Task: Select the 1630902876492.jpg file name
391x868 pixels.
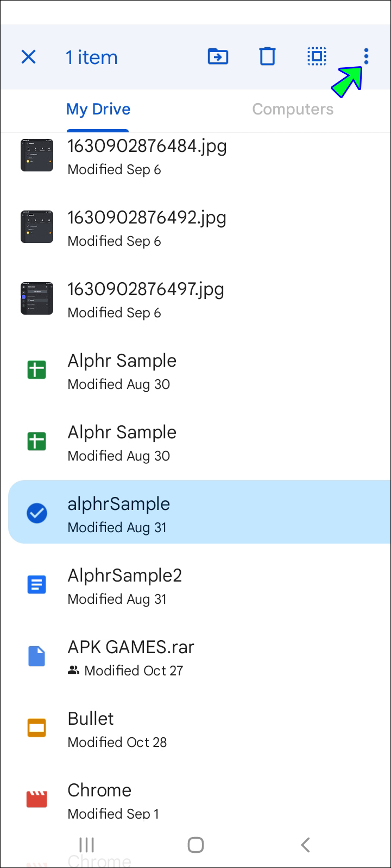Action: click(x=147, y=218)
